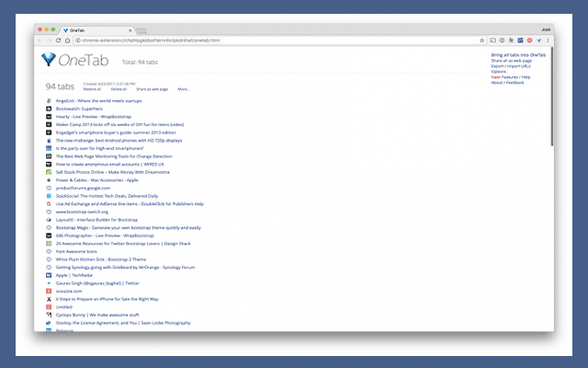Click the blue square extension icon
This screenshot has width=588, height=368.
pyautogui.click(x=520, y=40)
